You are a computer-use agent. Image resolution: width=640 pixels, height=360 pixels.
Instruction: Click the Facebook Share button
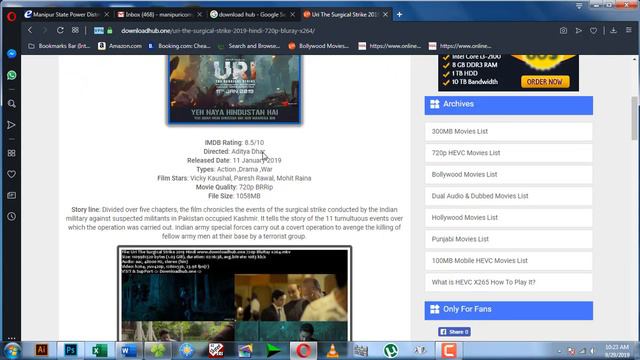pyautogui.click(x=454, y=332)
